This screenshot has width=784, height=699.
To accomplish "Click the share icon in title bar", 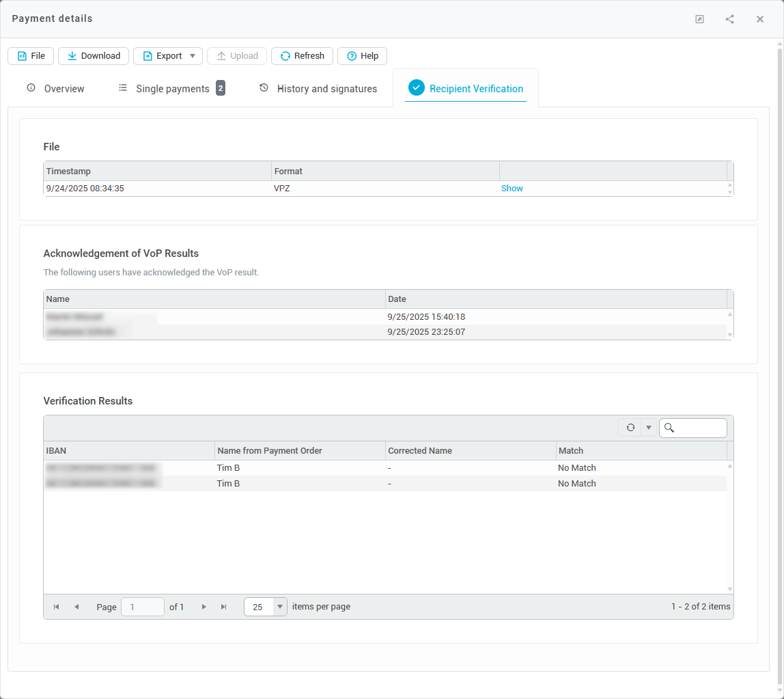I will (729, 19).
